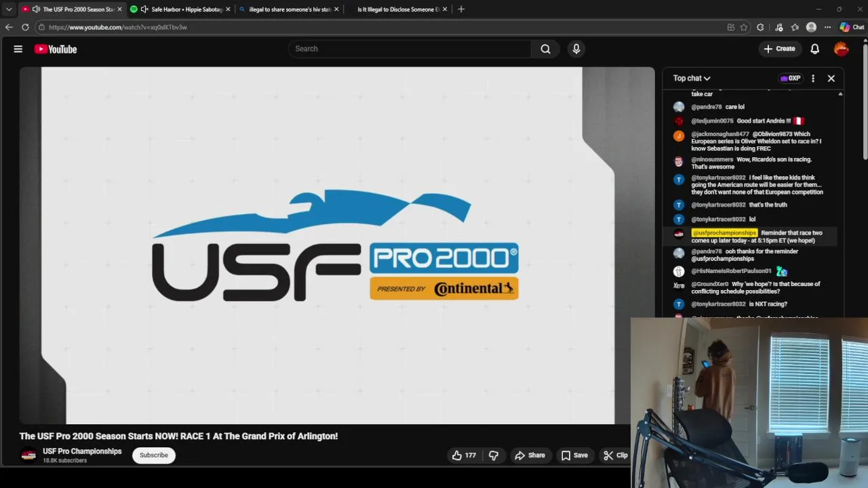
Task: Click the page vertical scrollbar
Action: click(865, 100)
